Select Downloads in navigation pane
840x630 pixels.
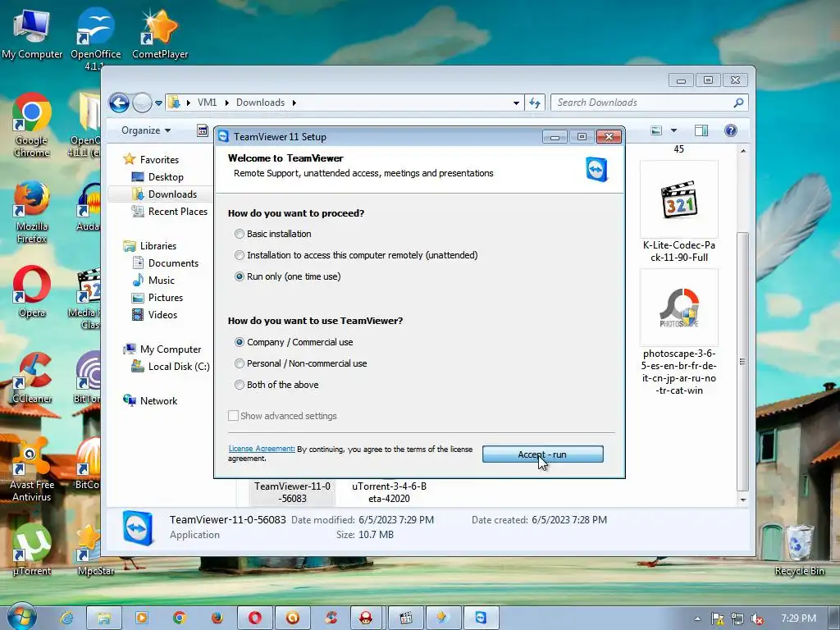pyautogui.click(x=164, y=194)
